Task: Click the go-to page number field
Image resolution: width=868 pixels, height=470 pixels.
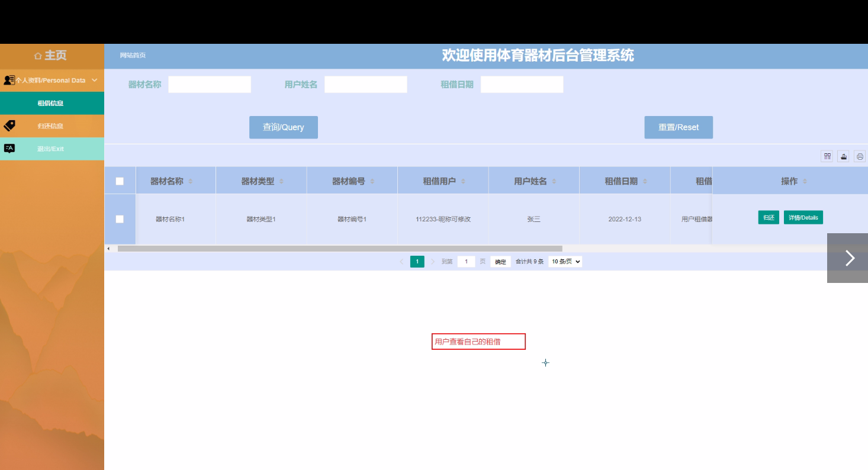Action: click(x=467, y=262)
